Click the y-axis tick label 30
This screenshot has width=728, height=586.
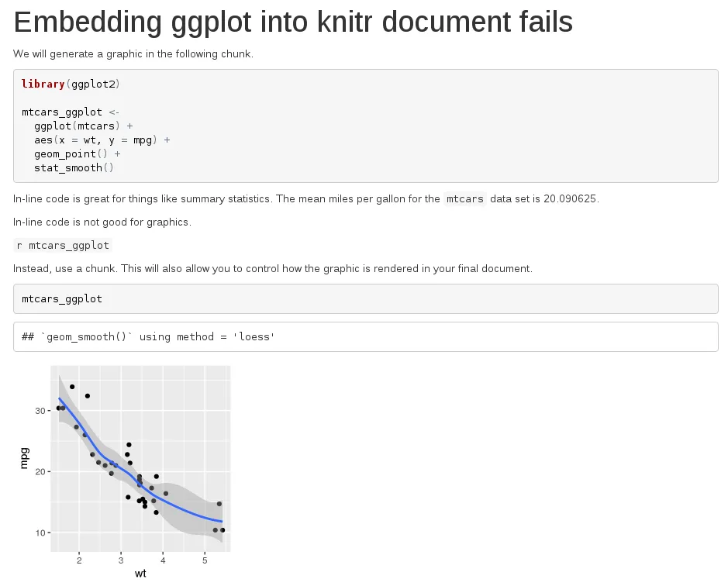pos(40,411)
